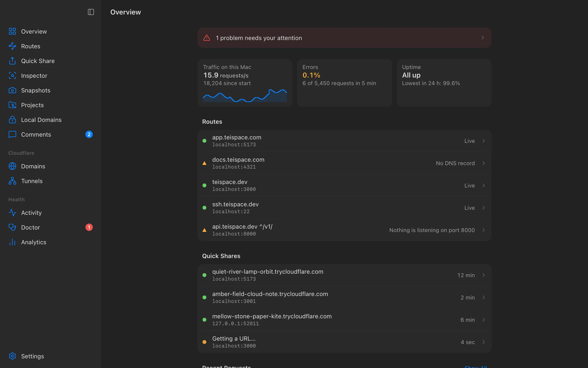Select mellow-stone-paper-kite.trycloudflare.com share
The image size is (588, 368).
(344, 319)
